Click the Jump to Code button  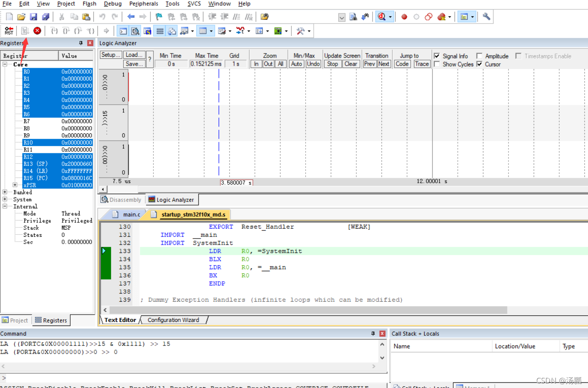click(x=402, y=64)
